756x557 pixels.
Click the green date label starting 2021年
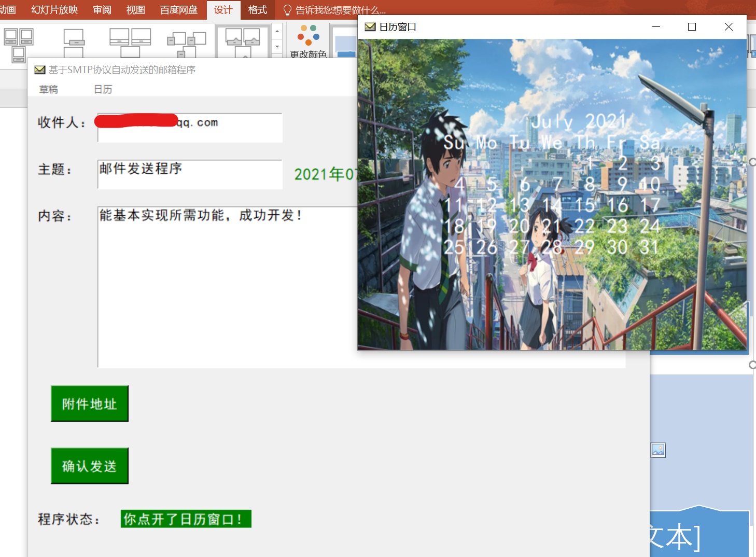coord(326,174)
